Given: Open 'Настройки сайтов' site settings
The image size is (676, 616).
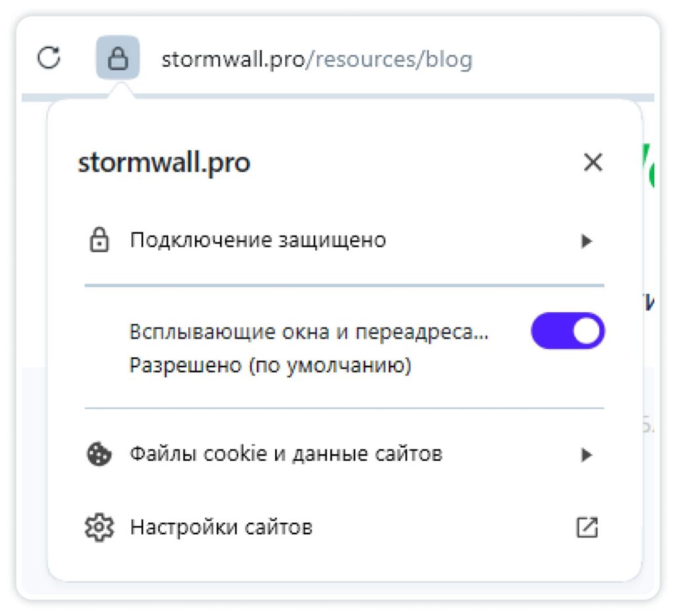Looking at the screenshot, I should tap(344, 527).
